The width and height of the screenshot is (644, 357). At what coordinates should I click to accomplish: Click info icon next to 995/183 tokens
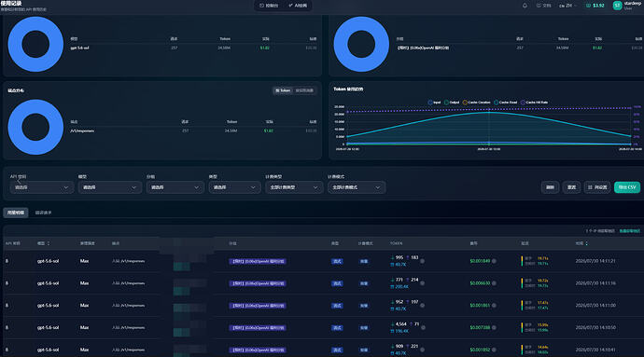click(422, 261)
